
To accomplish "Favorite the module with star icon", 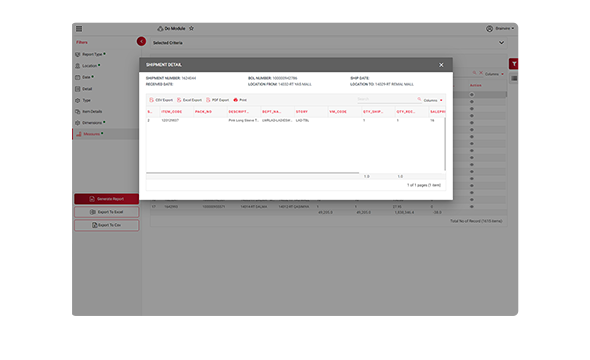I will pos(191,28).
